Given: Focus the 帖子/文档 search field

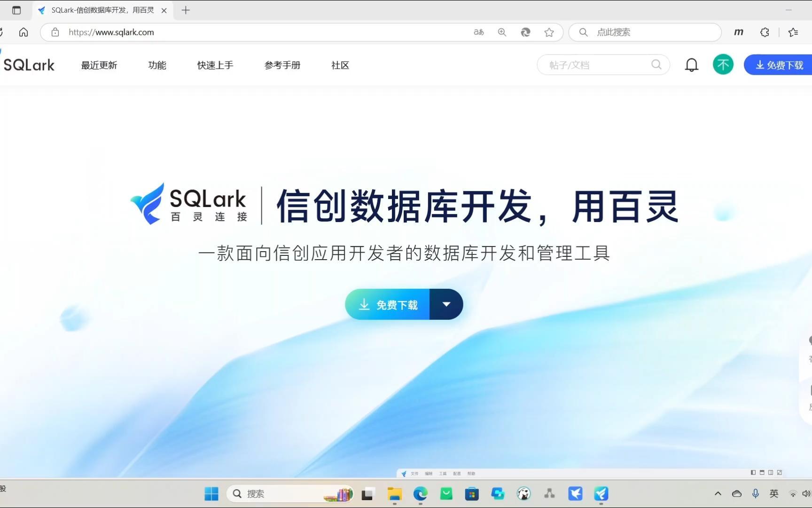Looking at the screenshot, I should (603, 65).
